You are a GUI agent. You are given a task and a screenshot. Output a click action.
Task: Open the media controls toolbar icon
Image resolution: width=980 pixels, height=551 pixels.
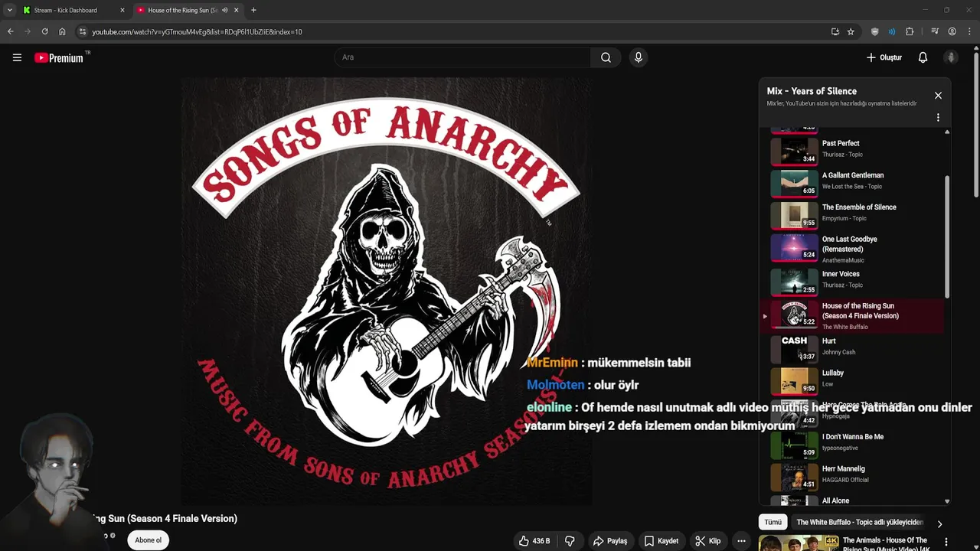935,31
